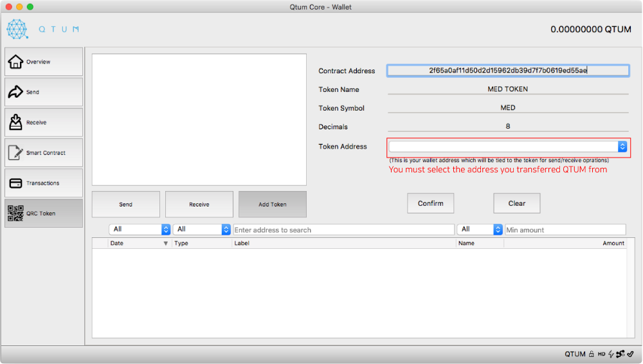Sort by the Date column header
Viewport: 643px width, 364px height.
pos(140,243)
